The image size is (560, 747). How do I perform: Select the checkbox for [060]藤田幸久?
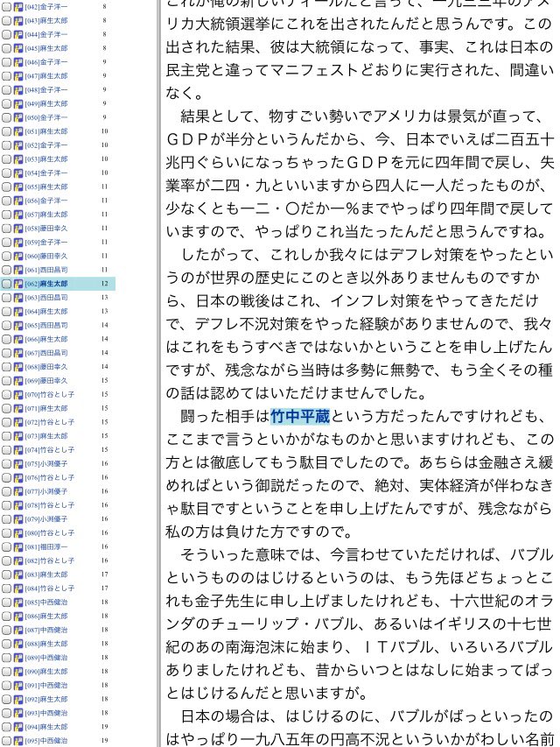pyautogui.click(x=6, y=257)
